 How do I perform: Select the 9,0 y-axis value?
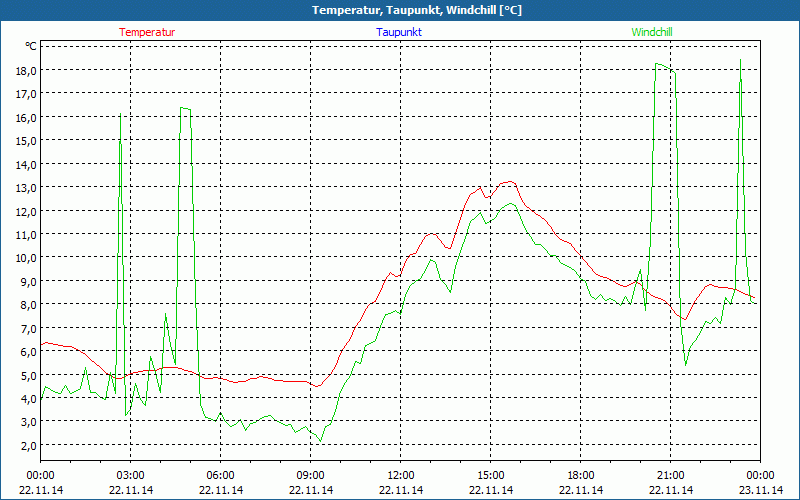click(28, 281)
